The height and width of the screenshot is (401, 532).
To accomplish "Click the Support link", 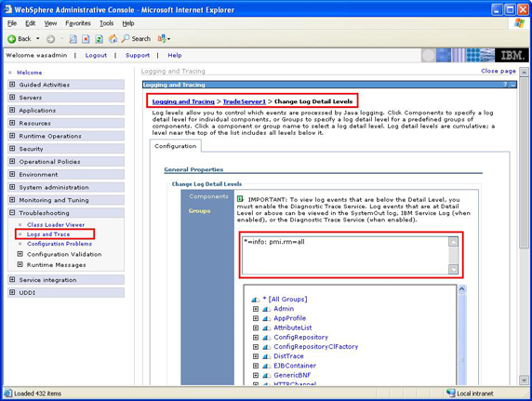I will pyautogui.click(x=138, y=55).
